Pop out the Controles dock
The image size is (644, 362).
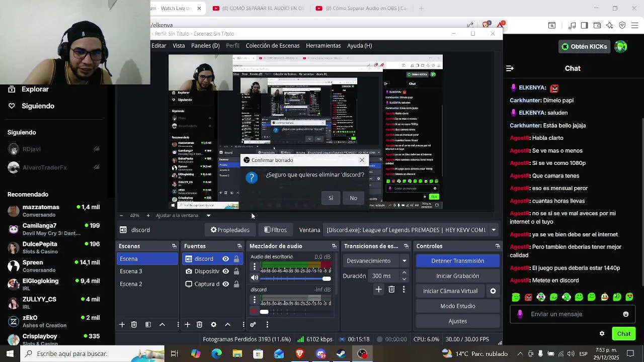[x=498, y=246]
